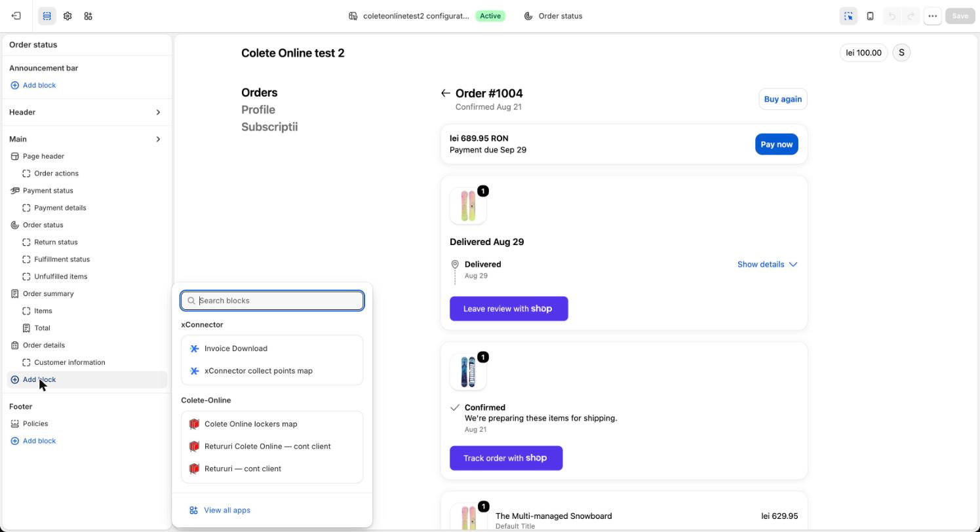
Task: Expand Show details for the delivery
Action: tap(767, 265)
